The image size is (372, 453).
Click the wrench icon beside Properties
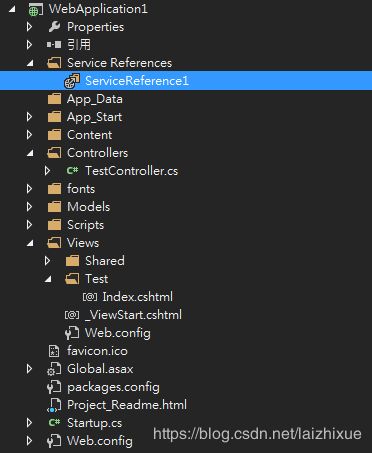(x=54, y=27)
